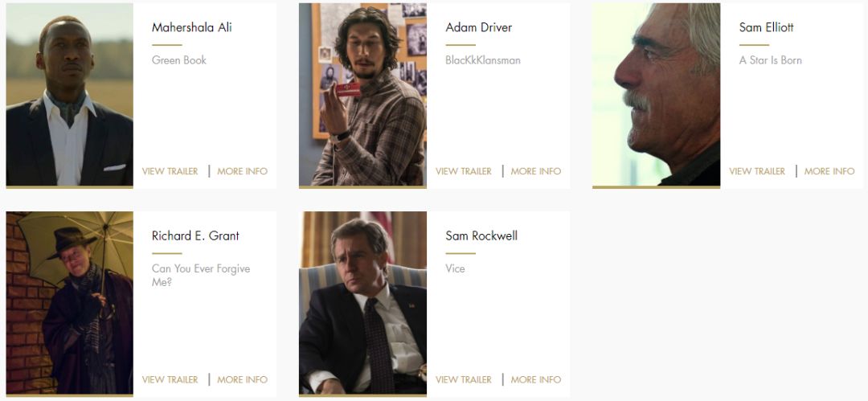View trailer for Sam Rockwell's Vice
868x401 pixels.
[x=464, y=379]
